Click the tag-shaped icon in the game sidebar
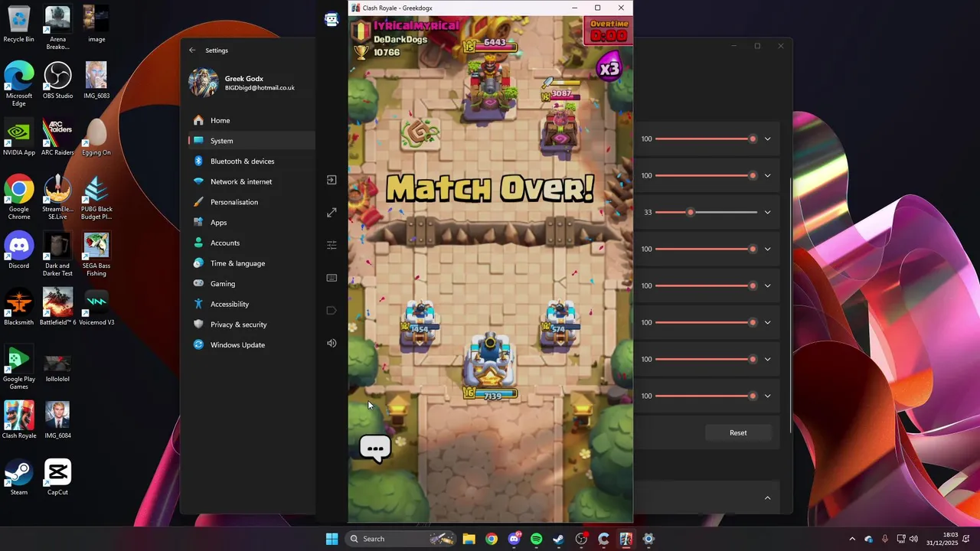980x551 pixels. 332,310
